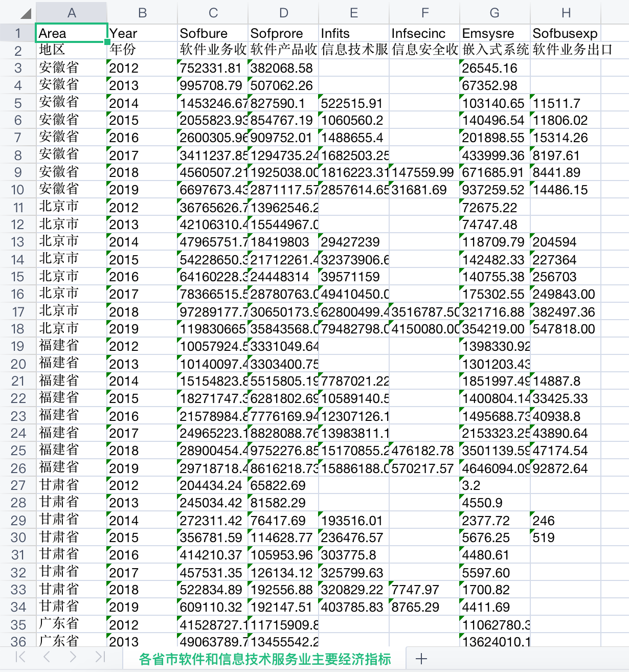The width and height of the screenshot is (629, 672).
Task: Click cell with value 522515.91
Action: (x=354, y=103)
